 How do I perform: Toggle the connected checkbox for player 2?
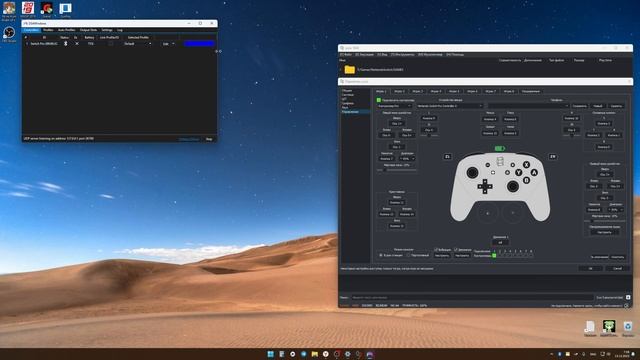coord(500,256)
